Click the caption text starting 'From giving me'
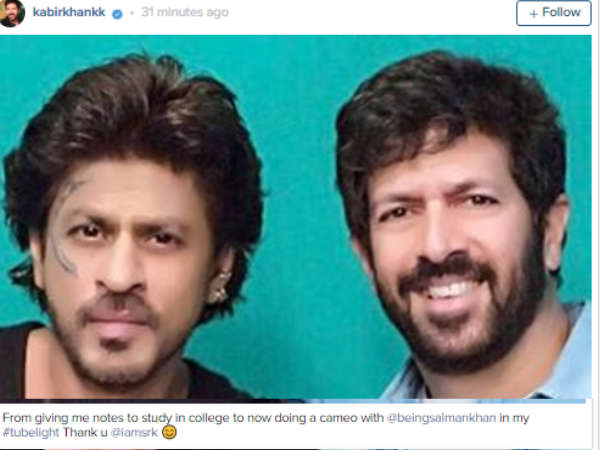Screen dimensions: 600x450 (266, 425)
